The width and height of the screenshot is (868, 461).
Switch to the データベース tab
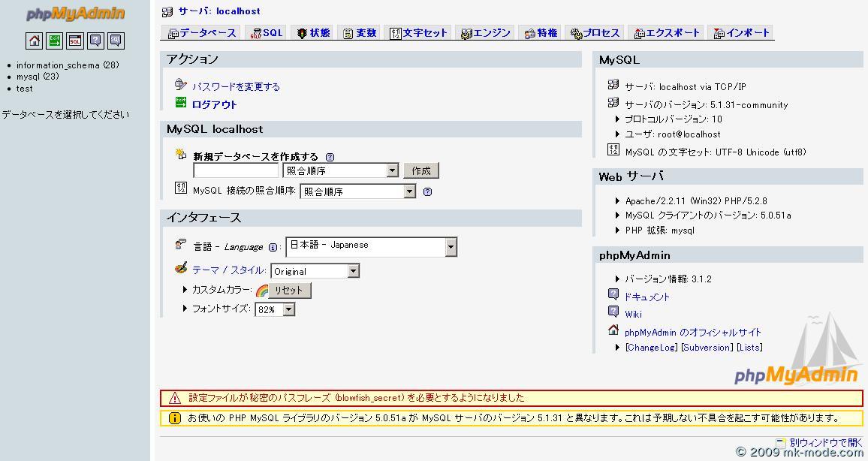(202, 33)
